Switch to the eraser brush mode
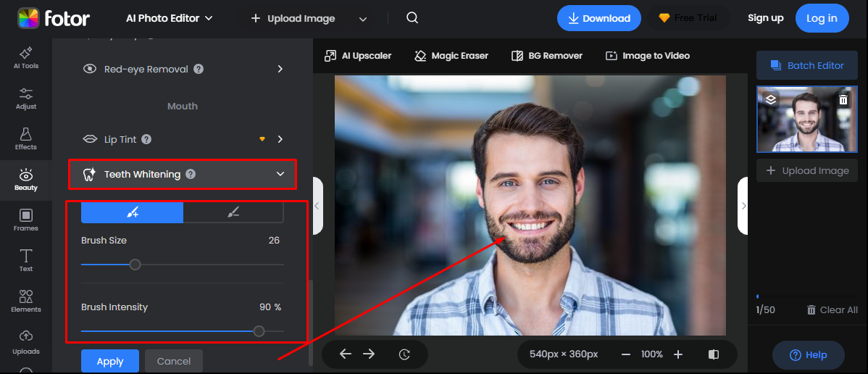The image size is (868, 374). 233,212
